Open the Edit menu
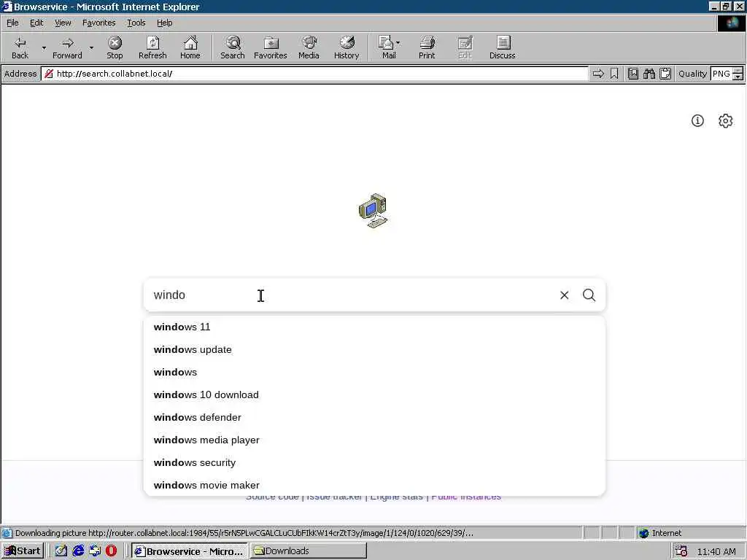Image resolution: width=747 pixels, height=560 pixels. (36, 23)
